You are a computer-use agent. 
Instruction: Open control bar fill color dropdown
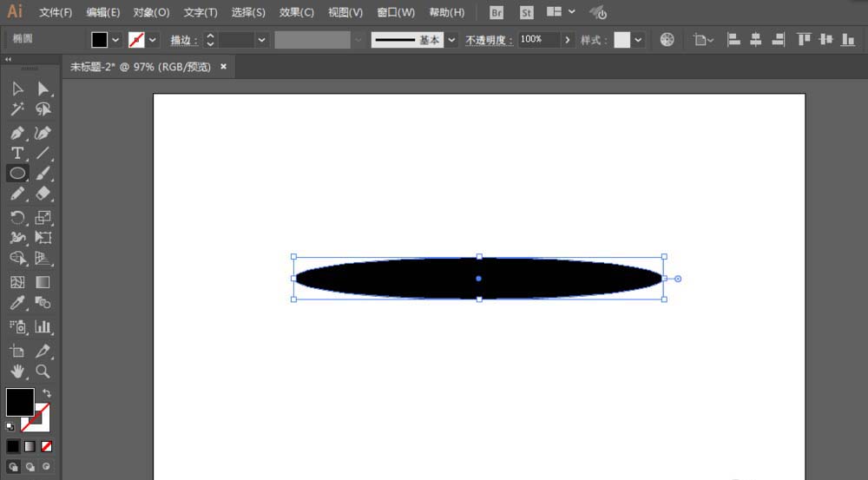[x=115, y=40]
